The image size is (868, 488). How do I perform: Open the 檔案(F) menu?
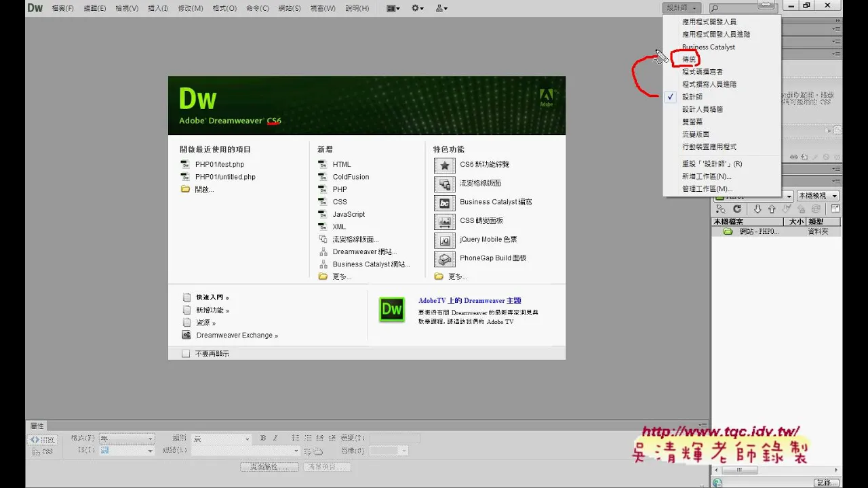(63, 8)
